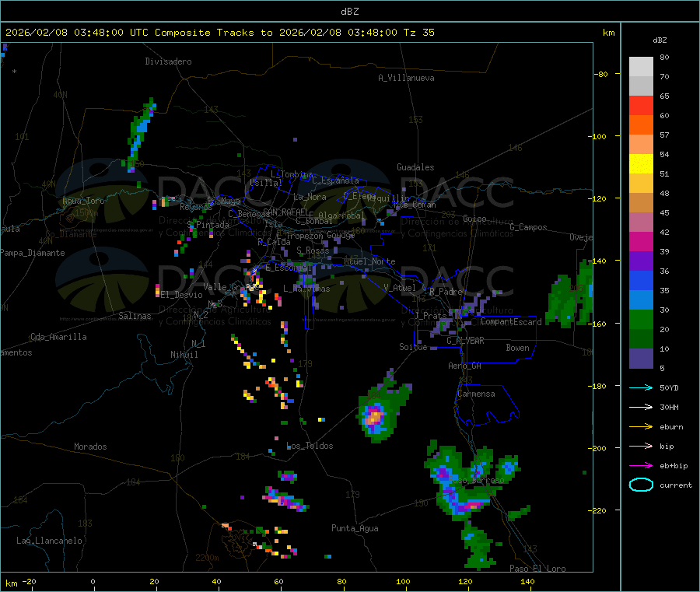Click the V_Atuel place label

400,288
